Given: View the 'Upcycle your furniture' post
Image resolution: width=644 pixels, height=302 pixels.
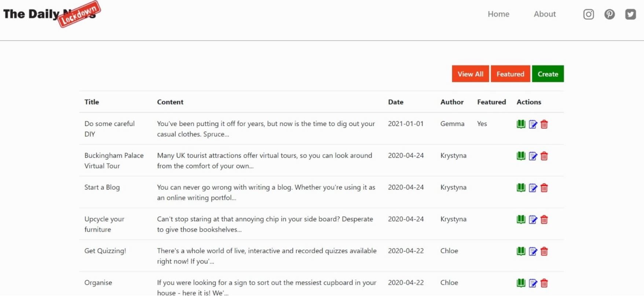Looking at the screenshot, I should pos(521,220).
